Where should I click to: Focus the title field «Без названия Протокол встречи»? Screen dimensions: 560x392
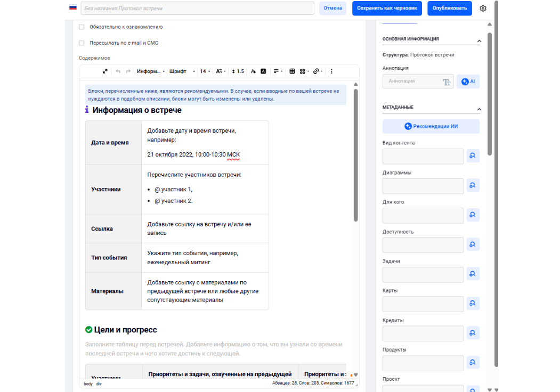(198, 8)
